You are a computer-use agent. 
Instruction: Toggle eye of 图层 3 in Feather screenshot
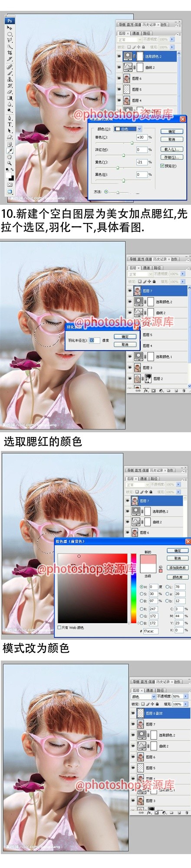tap(129, 368)
